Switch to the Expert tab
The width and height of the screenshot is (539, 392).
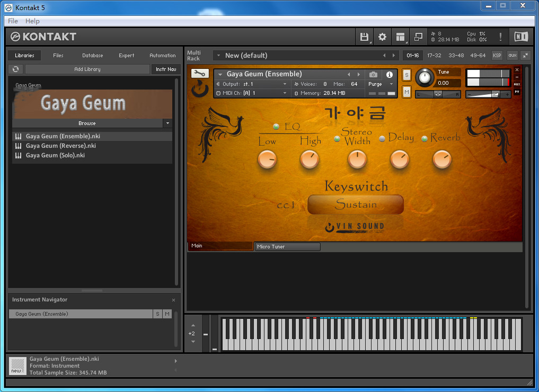(127, 55)
